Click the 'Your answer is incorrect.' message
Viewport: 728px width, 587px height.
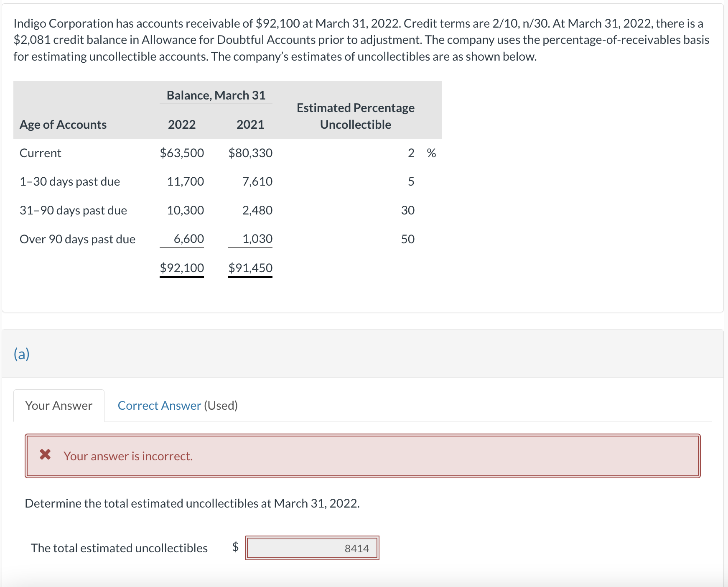128,456
